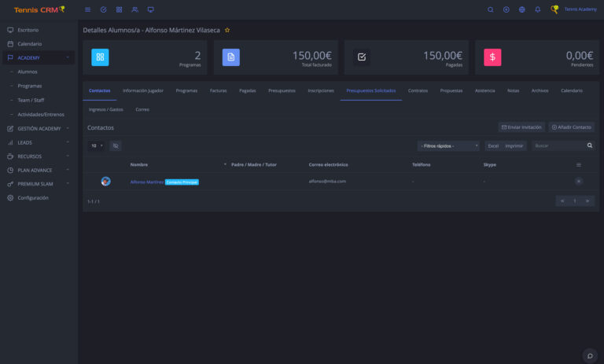604x364 pixels.
Task: Switch to the Notas tab
Action: coord(513,91)
